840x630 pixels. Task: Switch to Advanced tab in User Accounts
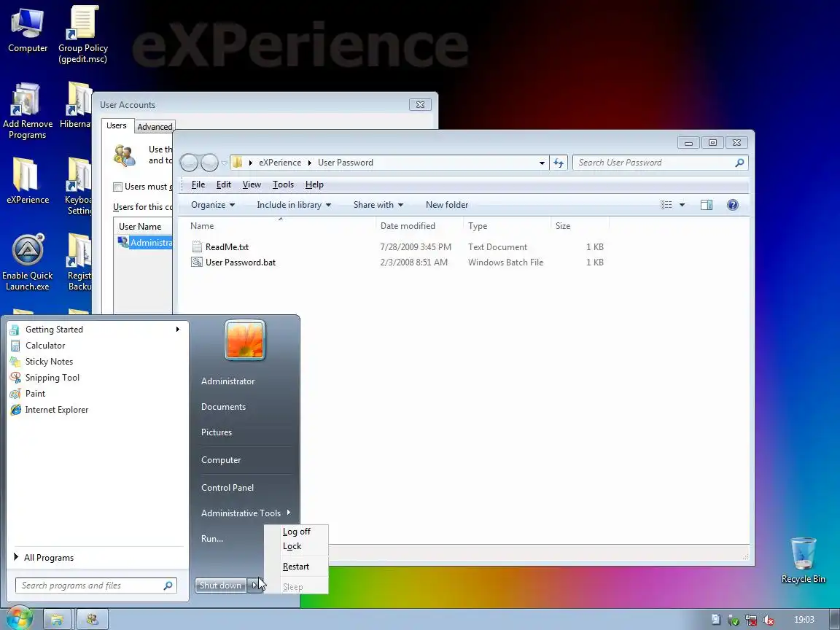(155, 127)
